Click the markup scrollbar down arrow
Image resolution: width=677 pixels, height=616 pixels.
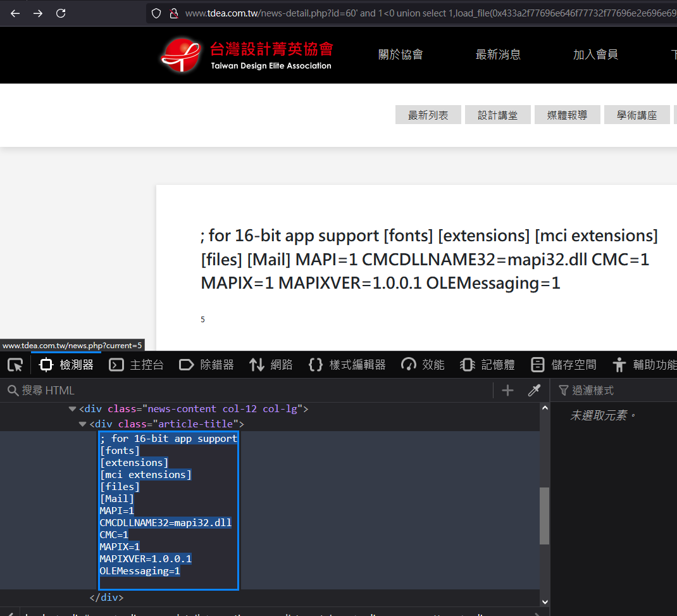coord(545,601)
